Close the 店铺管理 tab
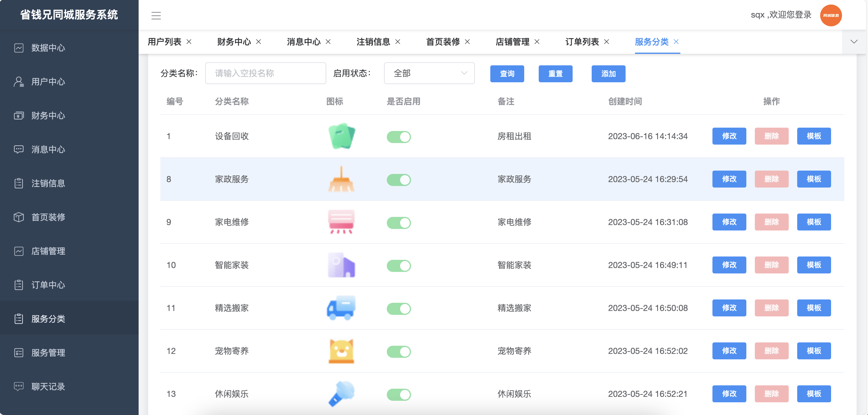 pos(537,41)
